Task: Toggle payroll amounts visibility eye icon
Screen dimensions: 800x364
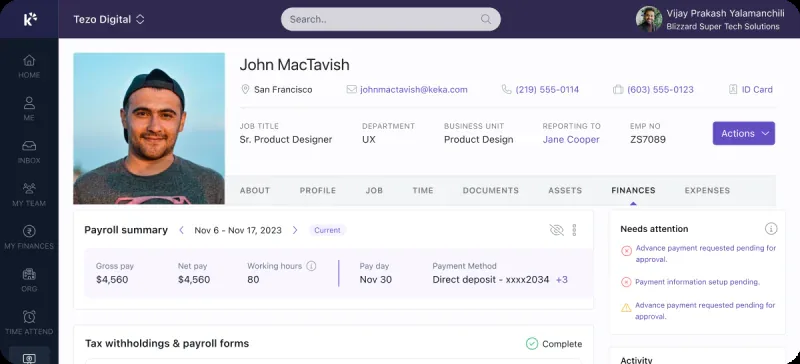Action: pyautogui.click(x=556, y=230)
